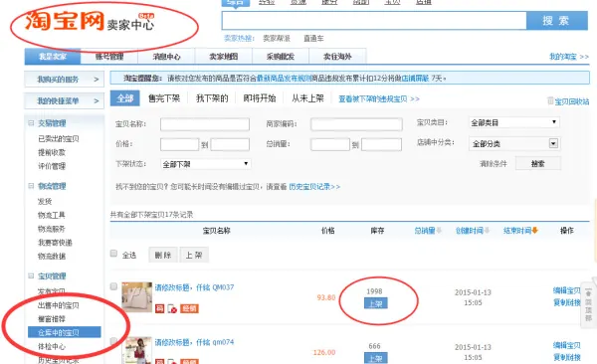This screenshot has height=364, width=597.
Task: Sort by 结束时间 orange arrow
Action: click(535, 231)
